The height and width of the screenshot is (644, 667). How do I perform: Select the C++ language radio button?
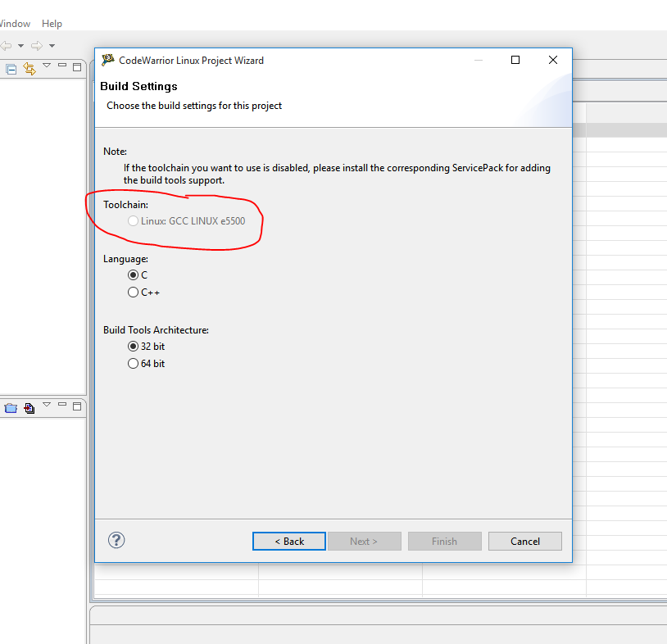coord(133,293)
